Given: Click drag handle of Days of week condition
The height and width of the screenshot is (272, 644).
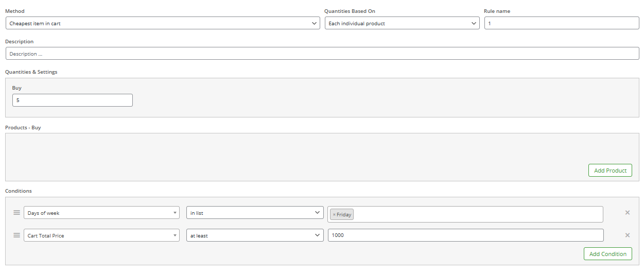Looking at the screenshot, I should (16, 213).
